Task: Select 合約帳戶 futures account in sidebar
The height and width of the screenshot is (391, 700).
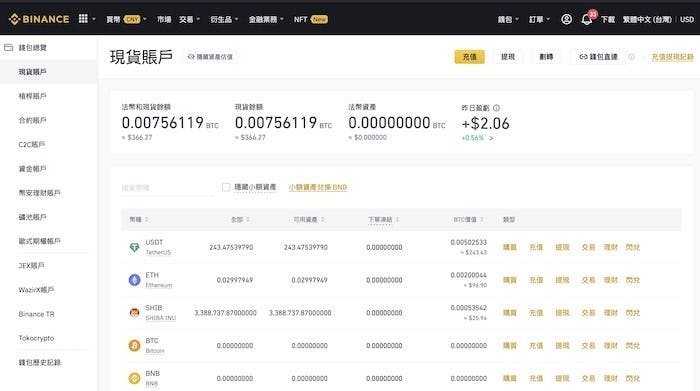Action: pyautogui.click(x=33, y=120)
